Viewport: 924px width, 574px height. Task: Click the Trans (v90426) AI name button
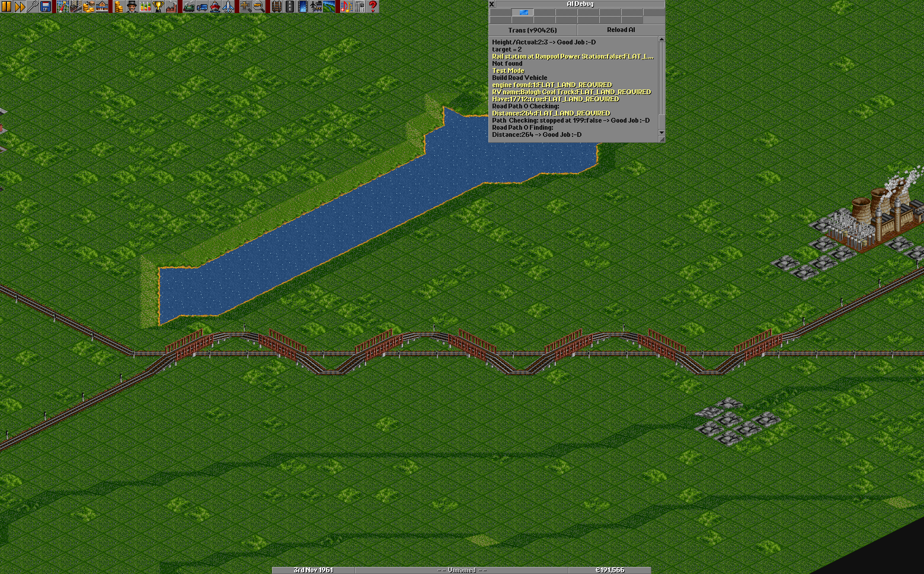coord(533,30)
